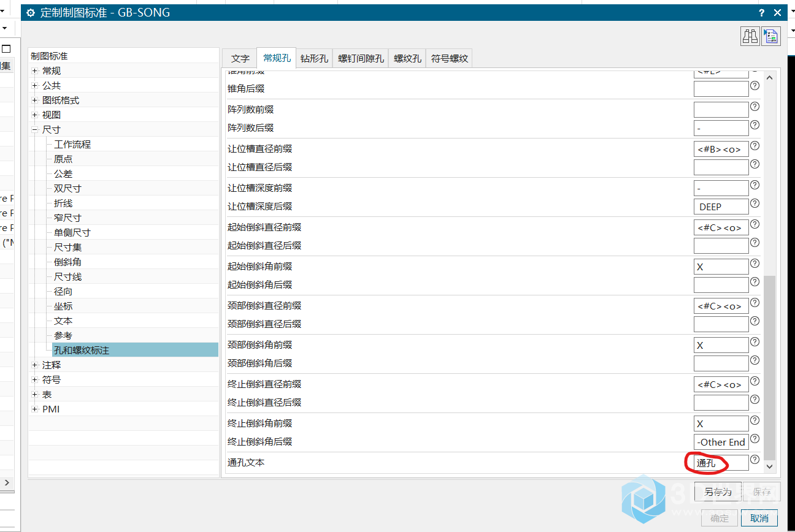This screenshot has height=532, width=795.
Task: Open the 螺纹孔 tab
Action: (407, 58)
